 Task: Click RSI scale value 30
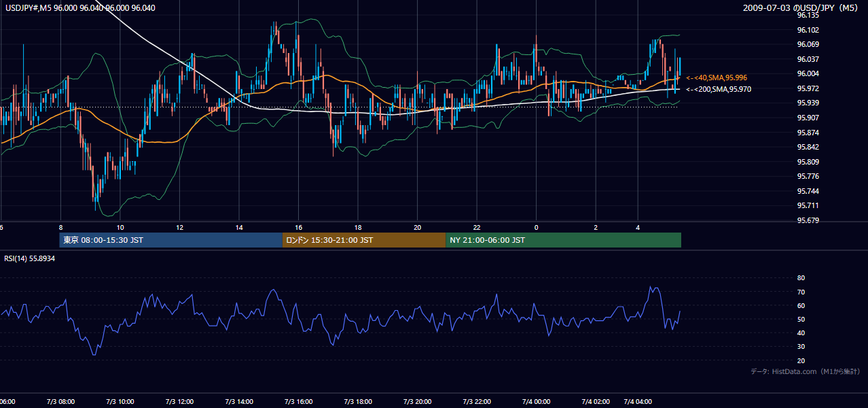click(801, 347)
